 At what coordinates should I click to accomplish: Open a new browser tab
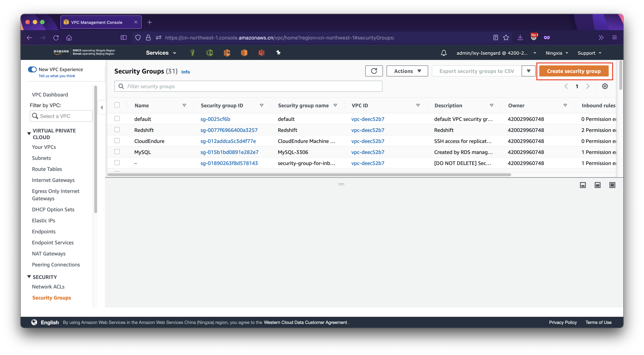(x=149, y=22)
